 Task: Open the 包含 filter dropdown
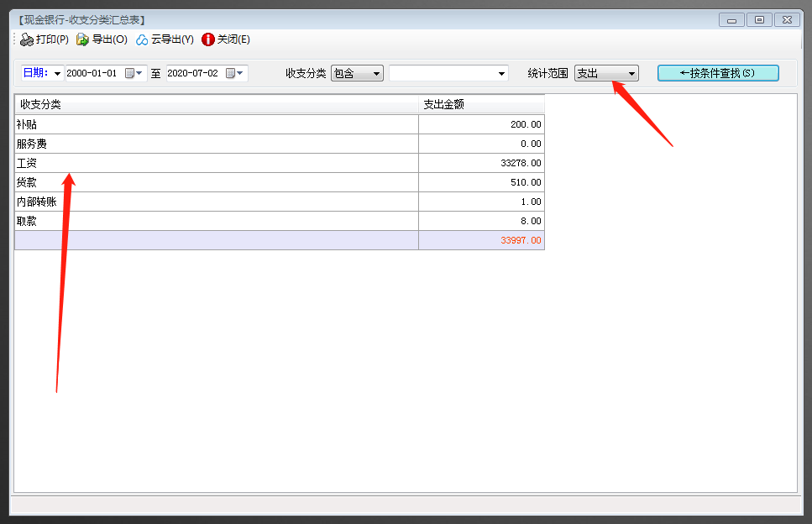pos(357,74)
